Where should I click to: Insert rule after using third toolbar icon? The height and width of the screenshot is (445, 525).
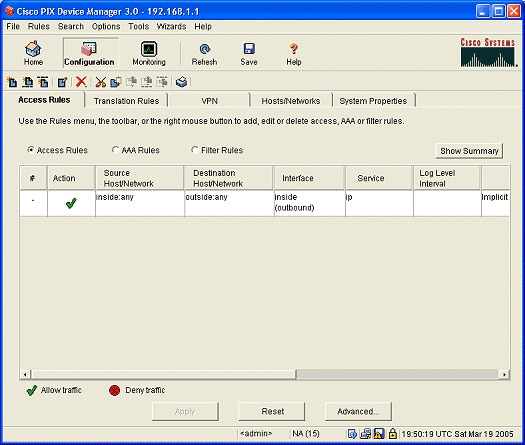coord(43,82)
